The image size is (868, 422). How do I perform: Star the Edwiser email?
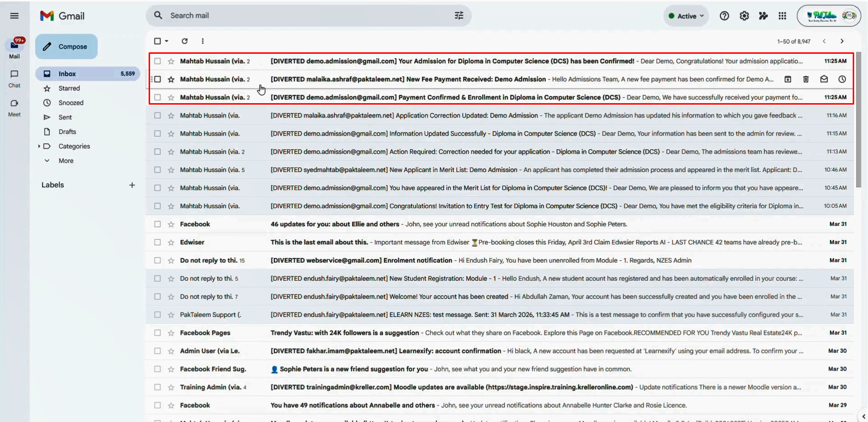click(171, 242)
